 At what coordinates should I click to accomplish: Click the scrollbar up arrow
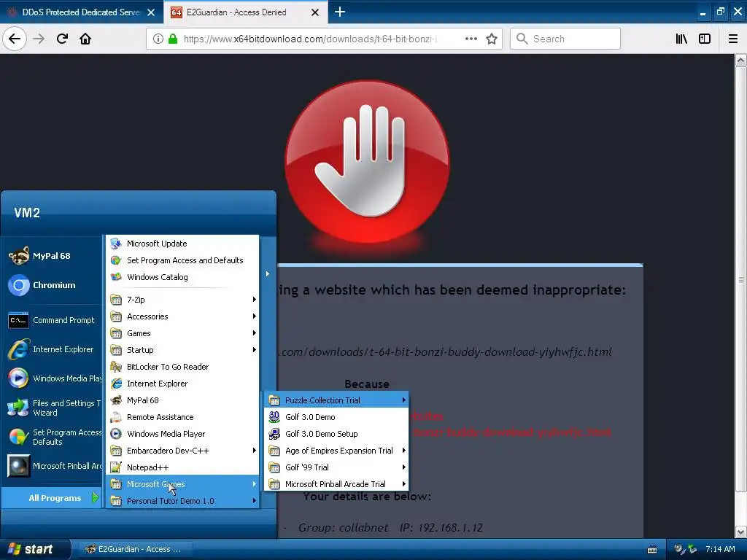[741, 60]
